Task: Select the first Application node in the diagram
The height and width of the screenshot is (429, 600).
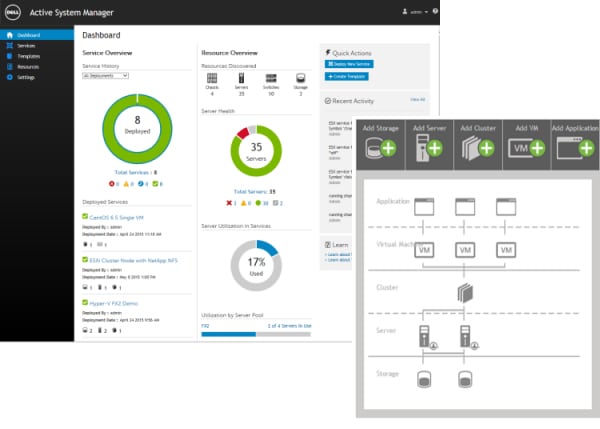Action: click(x=424, y=207)
